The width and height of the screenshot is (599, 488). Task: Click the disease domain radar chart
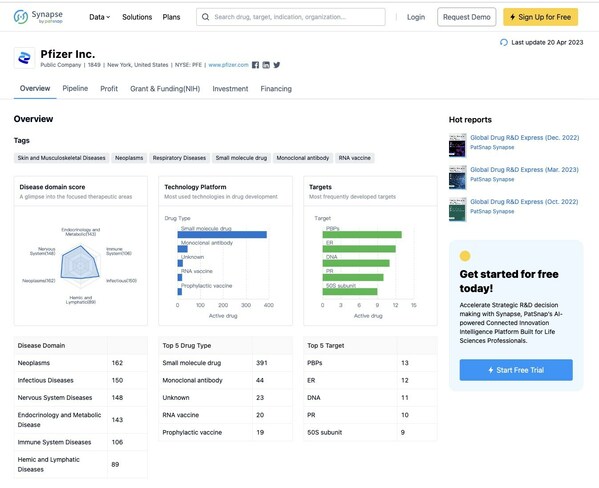pyautogui.click(x=80, y=264)
